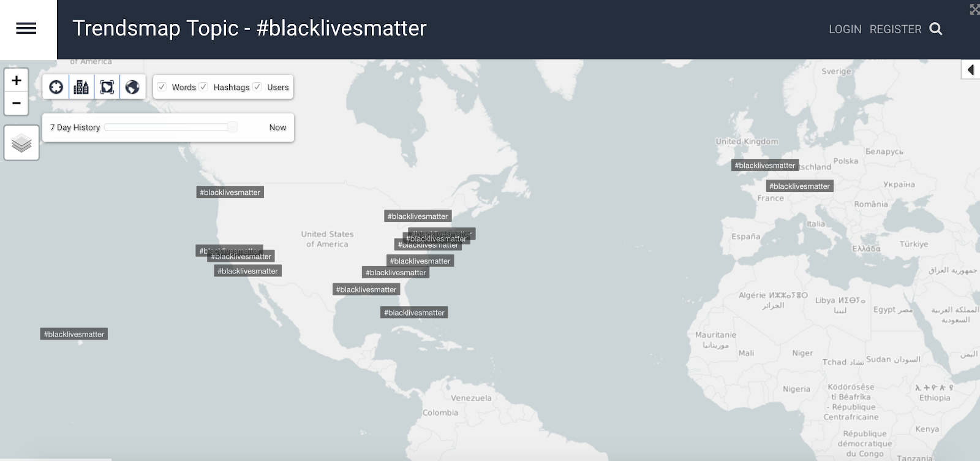Select #blacklivesmatter tag near Florida

pos(414,313)
